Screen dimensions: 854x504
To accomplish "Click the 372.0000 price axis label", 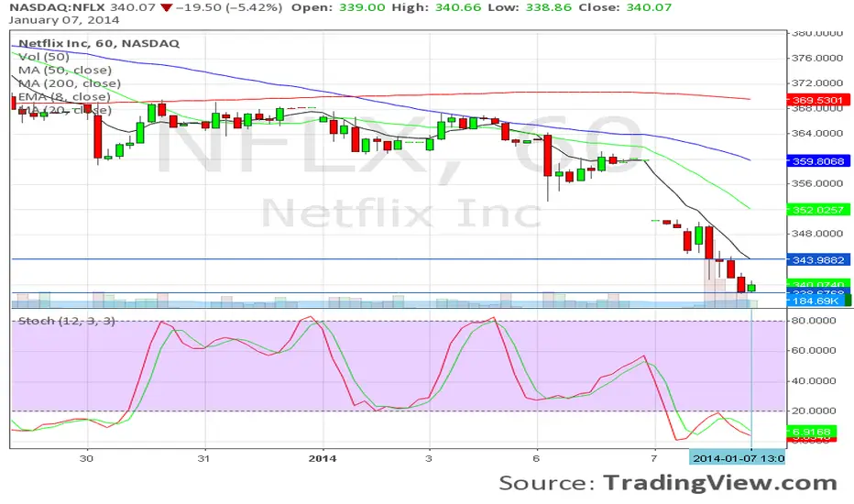I will 818,82.
